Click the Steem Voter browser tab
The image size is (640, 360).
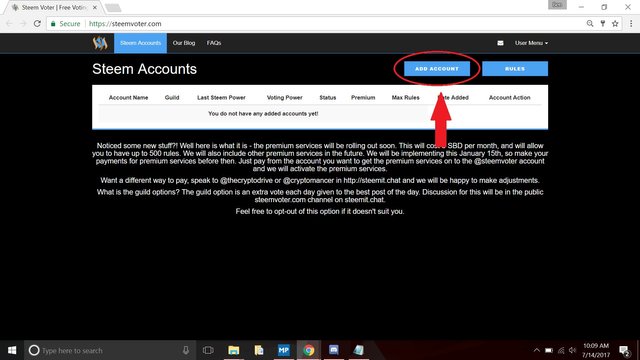point(54,7)
